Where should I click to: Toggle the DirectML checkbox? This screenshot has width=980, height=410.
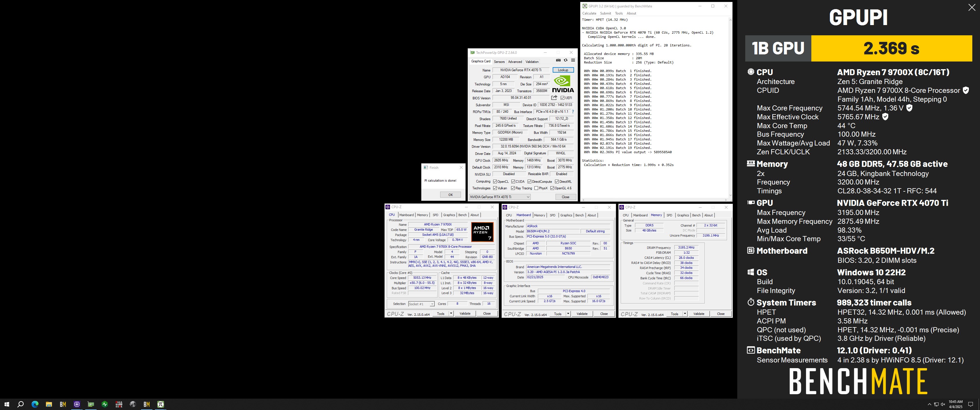point(557,181)
